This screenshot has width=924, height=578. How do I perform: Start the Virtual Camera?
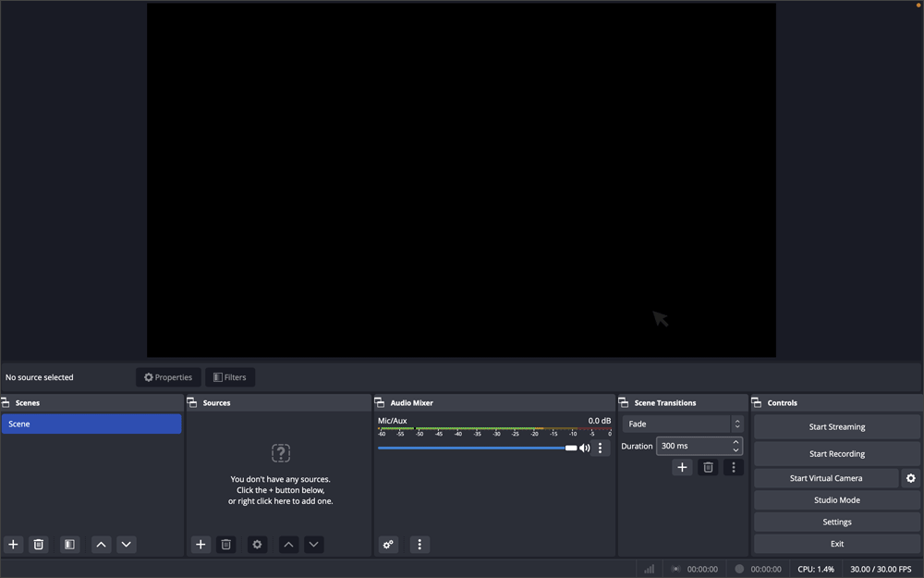tap(825, 478)
